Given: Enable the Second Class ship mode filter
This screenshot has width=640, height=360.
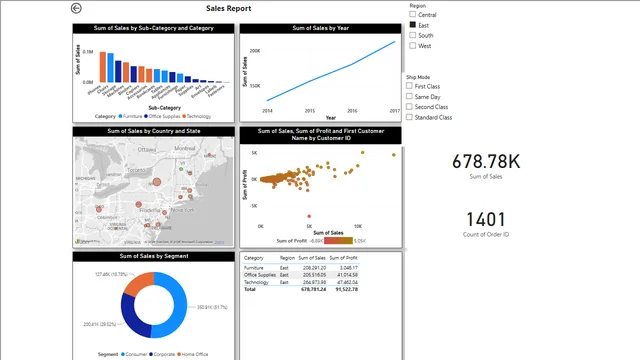Looking at the screenshot, I should (409, 107).
